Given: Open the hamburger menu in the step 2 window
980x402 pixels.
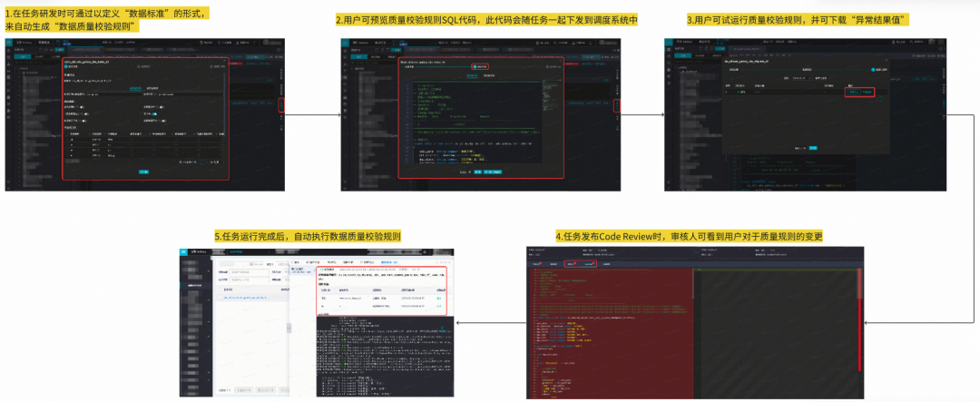Looking at the screenshot, I should point(345,42).
